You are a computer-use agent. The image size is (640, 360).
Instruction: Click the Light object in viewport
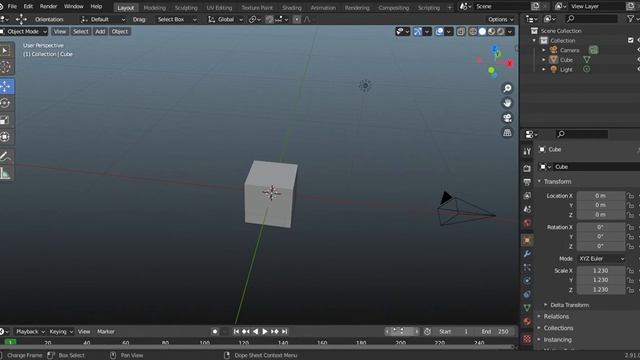(365, 86)
